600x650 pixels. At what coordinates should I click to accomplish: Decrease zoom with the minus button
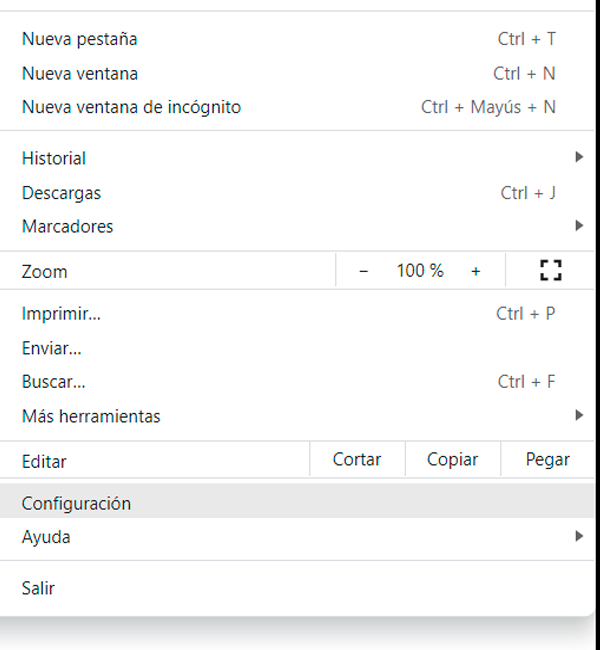(363, 271)
